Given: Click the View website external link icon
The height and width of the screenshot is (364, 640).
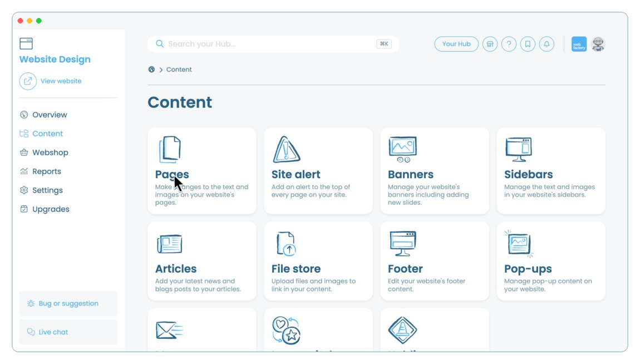Looking at the screenshot, I should (x=28, y=81).
